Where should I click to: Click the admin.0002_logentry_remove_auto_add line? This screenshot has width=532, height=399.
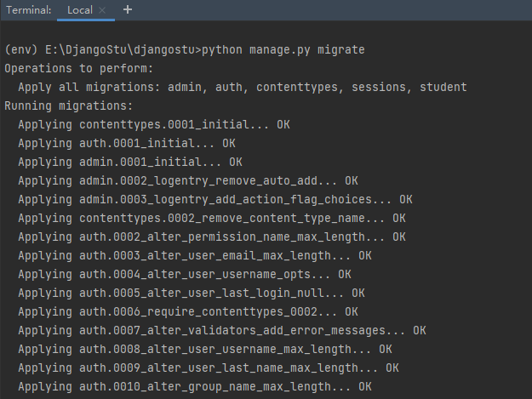pos(187,180)
